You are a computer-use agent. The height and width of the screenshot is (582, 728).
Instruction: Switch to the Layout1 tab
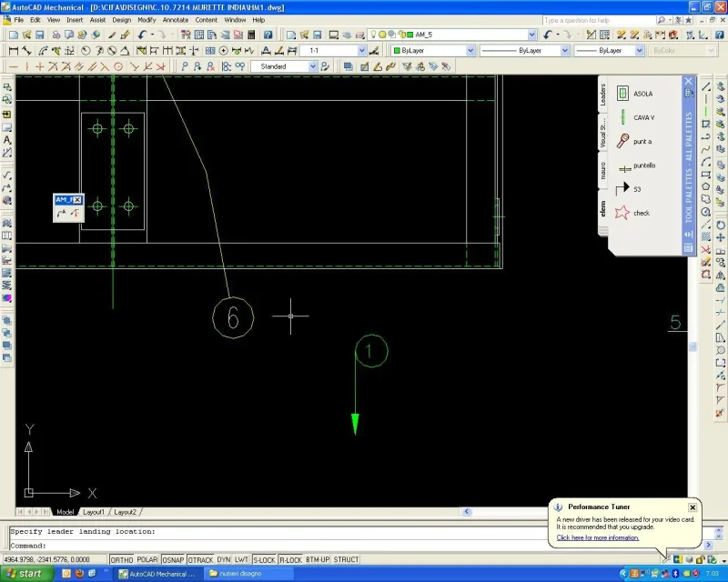(x=94, y=512)
